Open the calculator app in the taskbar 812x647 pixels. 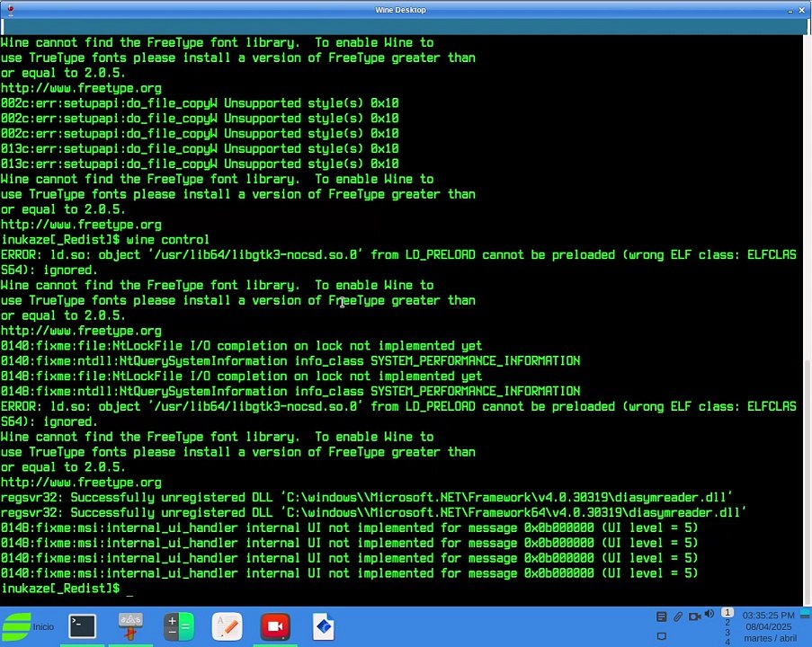[179, 627]
